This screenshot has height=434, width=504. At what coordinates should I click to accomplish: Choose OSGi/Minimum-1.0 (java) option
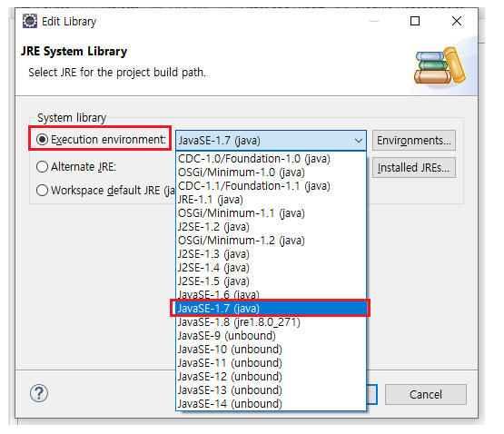pos(271,173)
